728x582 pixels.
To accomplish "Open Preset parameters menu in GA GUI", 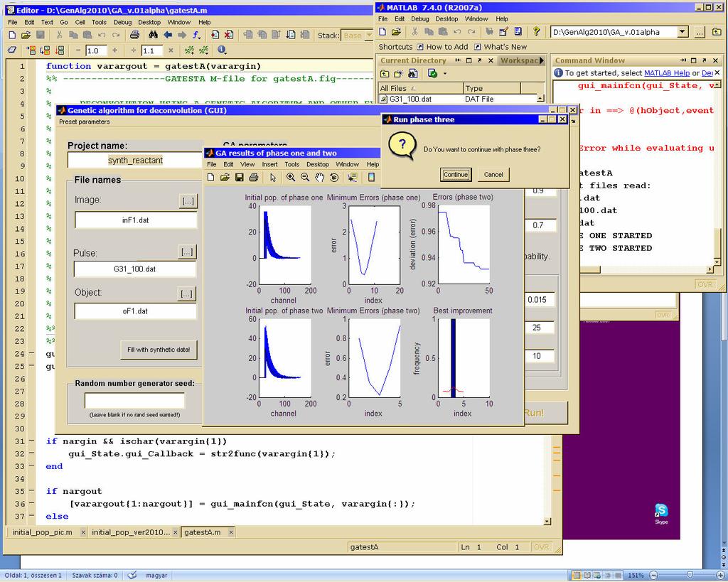I will tap(85, 122).
